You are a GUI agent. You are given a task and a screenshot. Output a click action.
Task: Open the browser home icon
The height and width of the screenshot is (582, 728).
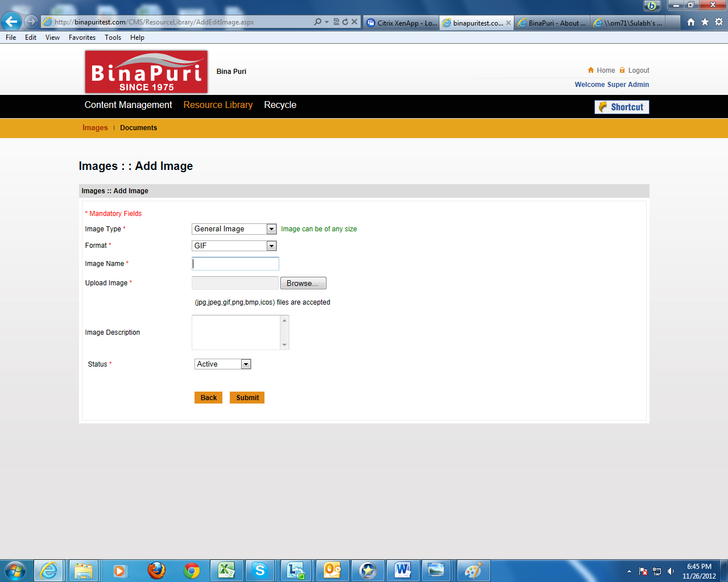pyautogui.click(x=690, y=22)
